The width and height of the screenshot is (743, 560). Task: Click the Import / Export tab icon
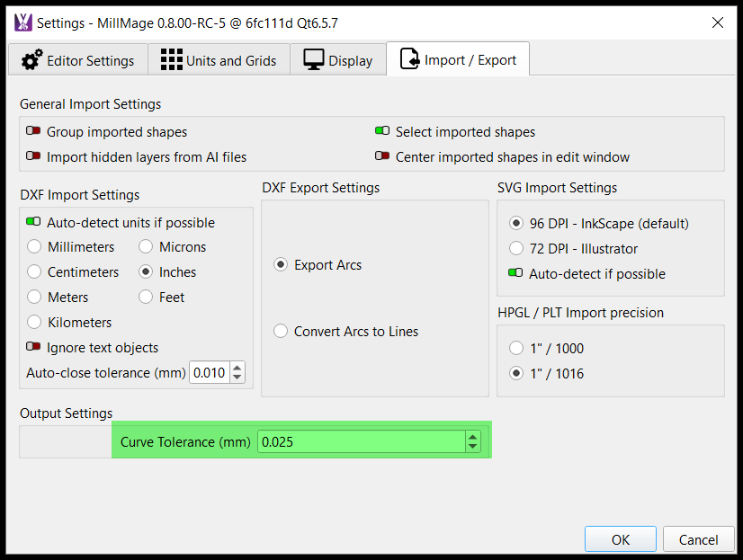pyautogui.click(x=409, y=58)
